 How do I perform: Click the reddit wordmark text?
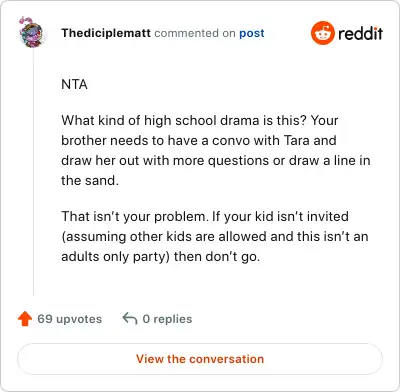[360, 33]
